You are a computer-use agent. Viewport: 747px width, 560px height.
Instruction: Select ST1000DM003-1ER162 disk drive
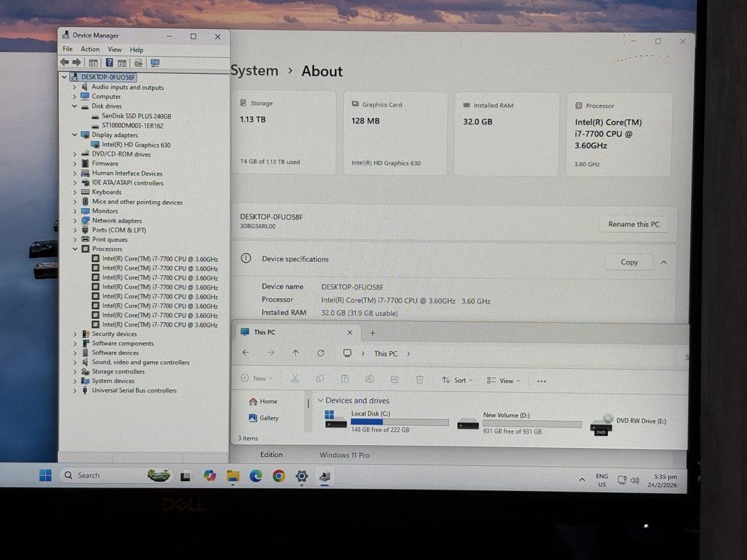[132, 126]
